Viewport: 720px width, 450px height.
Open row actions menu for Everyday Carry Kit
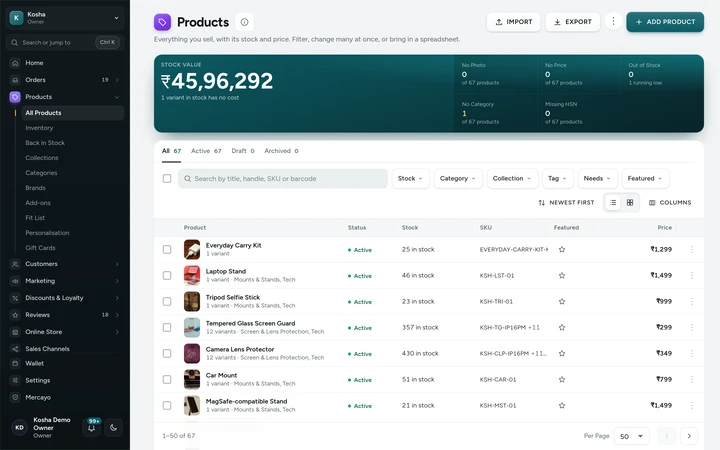point(692,249)
